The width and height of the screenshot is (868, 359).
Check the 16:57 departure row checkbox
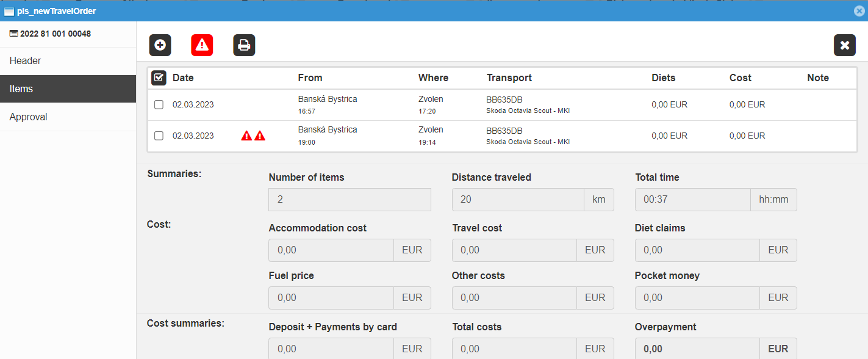tap(159, 104)
